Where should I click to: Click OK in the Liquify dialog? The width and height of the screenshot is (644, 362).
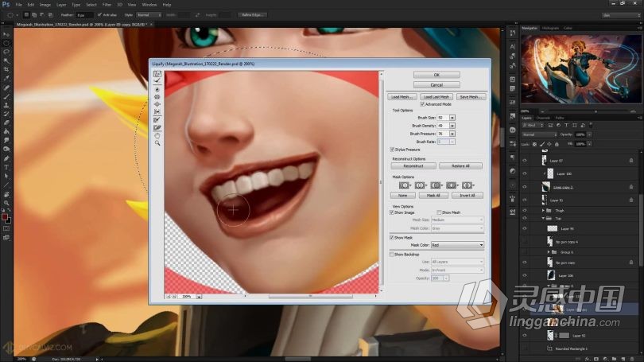pyautogui.click(x=436, y=76)
